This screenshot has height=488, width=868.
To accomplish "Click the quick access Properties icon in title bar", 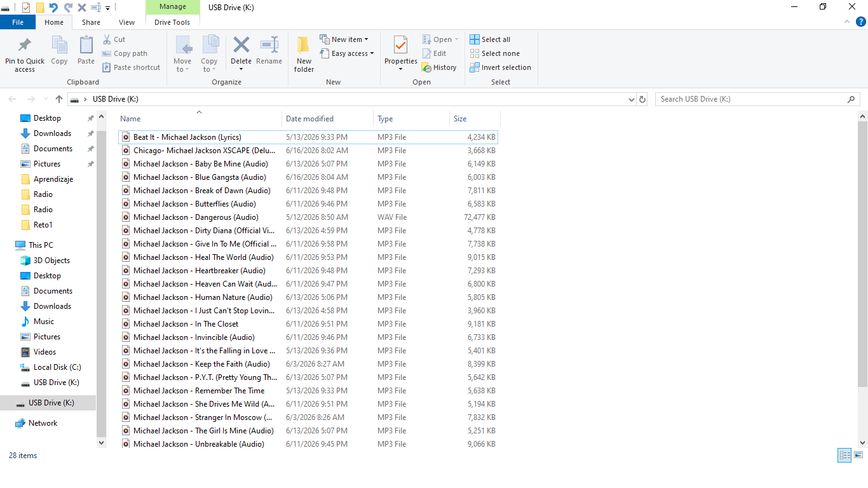I will 25,7.
